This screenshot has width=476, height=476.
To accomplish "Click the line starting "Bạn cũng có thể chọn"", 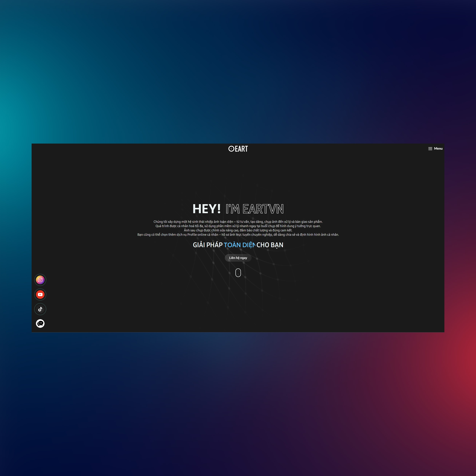I will click(x=238, y=235).
